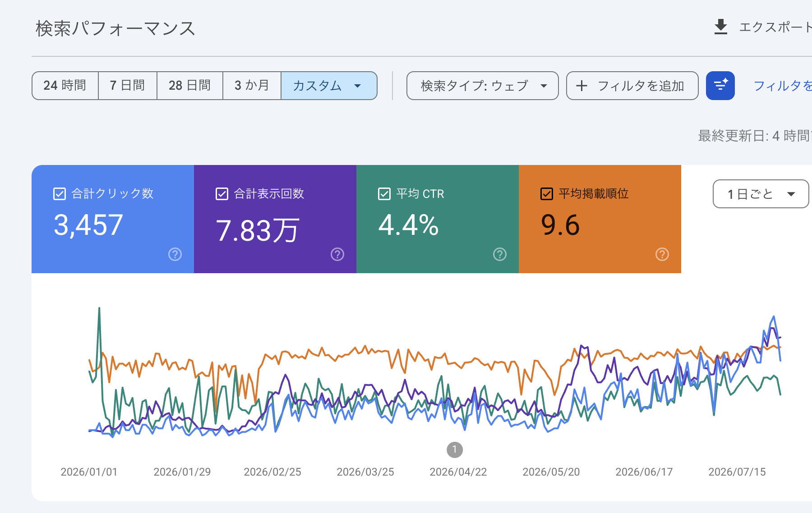The width and height of the screenshot is (812, 513).
Task: Toggle the 平均掲載順位 checkbox
Action: pyautogui.click(x=547, y=194)
